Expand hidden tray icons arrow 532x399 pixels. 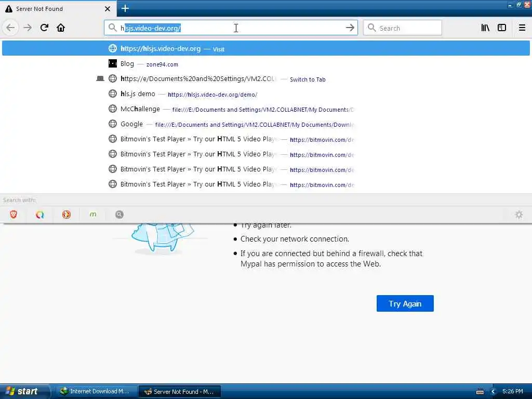[x=494, y=392]
